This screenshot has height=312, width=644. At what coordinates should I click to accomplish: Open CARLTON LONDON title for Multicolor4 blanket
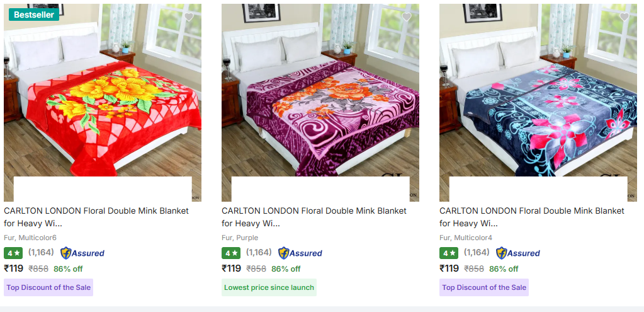click(532, 217)
